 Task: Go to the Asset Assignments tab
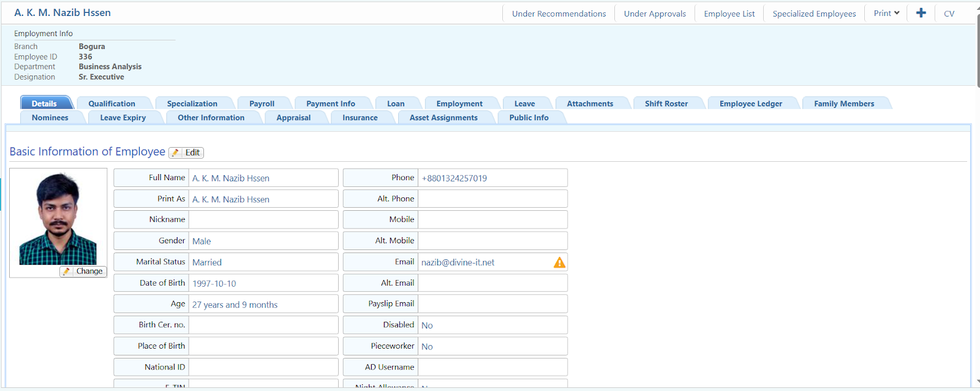click(443, 118)
